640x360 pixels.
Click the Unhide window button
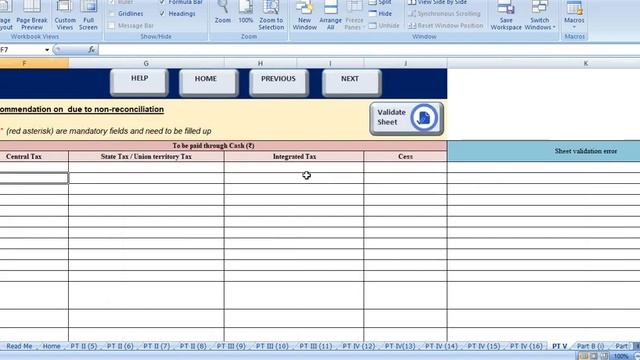(x=384, y=25)
